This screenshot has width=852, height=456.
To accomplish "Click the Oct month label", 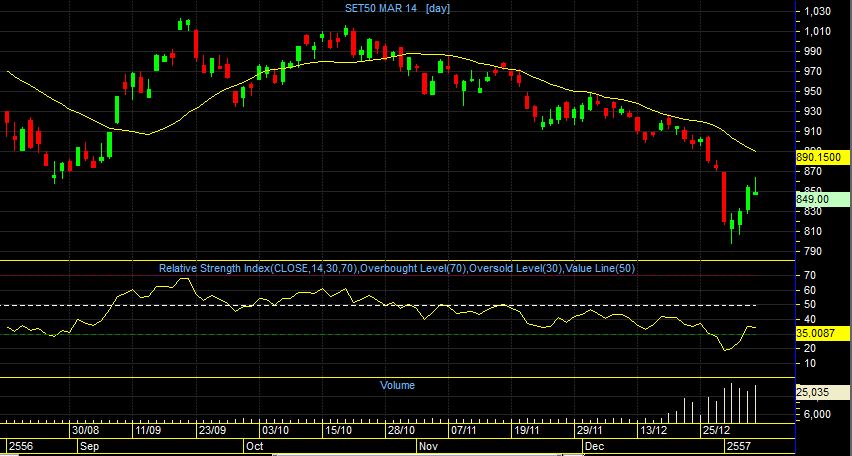I will coord(255,446).
